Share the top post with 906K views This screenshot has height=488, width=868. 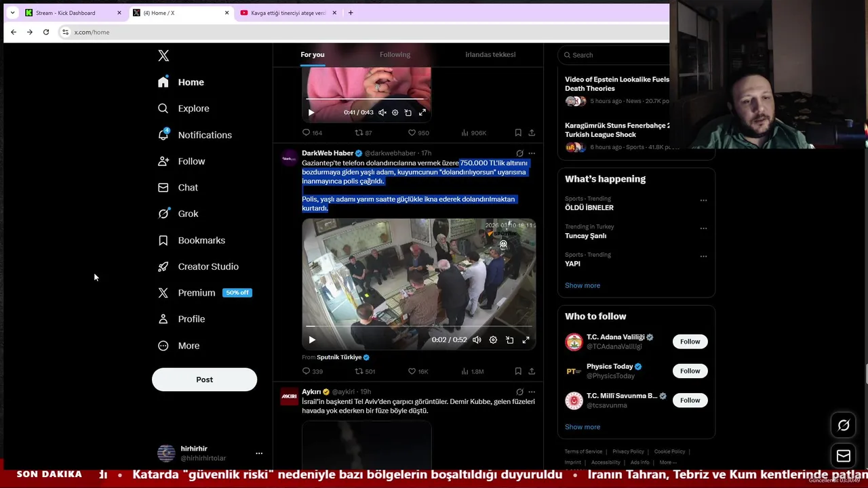pos(532,133)
